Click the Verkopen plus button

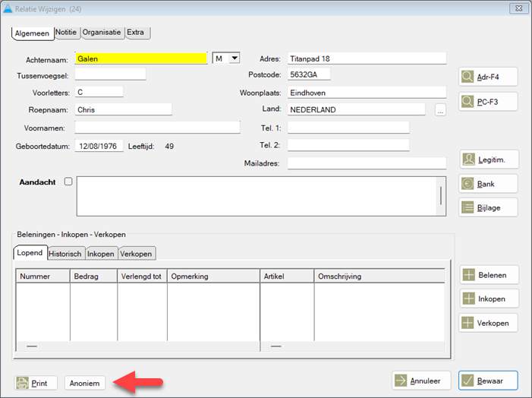(x=488, y=323)
